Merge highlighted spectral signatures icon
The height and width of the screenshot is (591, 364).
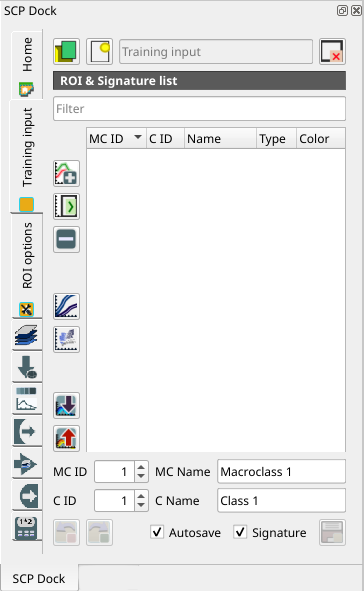coord(66,173)
